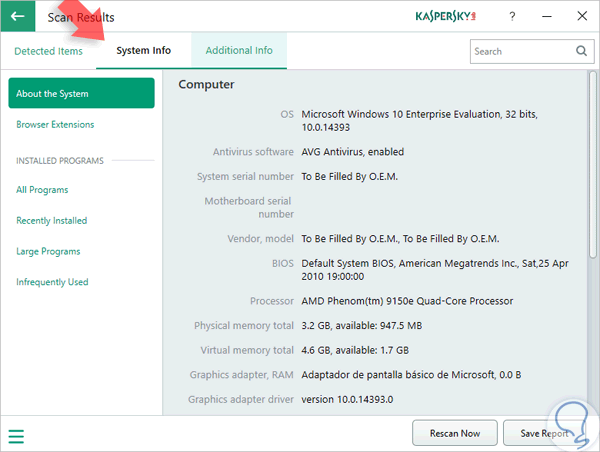
Task: Minimize the Scan Results window
Action: click(x=547, y=16)
